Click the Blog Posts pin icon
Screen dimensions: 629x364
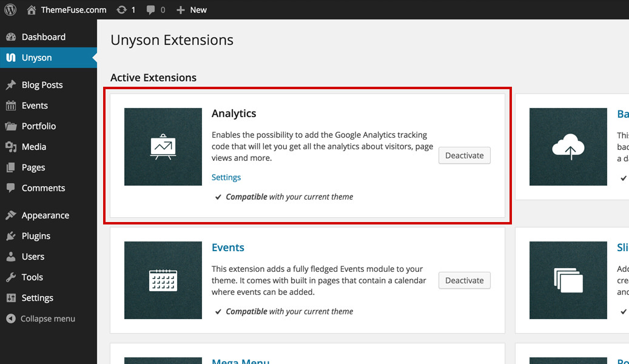(x=11, y=85)
